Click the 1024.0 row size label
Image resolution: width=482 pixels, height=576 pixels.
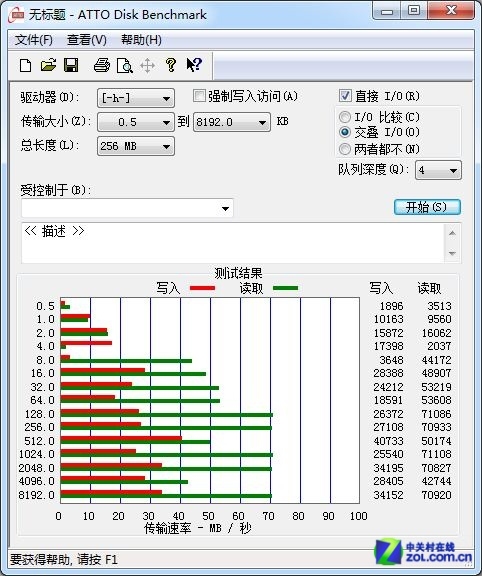tap(36, 454)
